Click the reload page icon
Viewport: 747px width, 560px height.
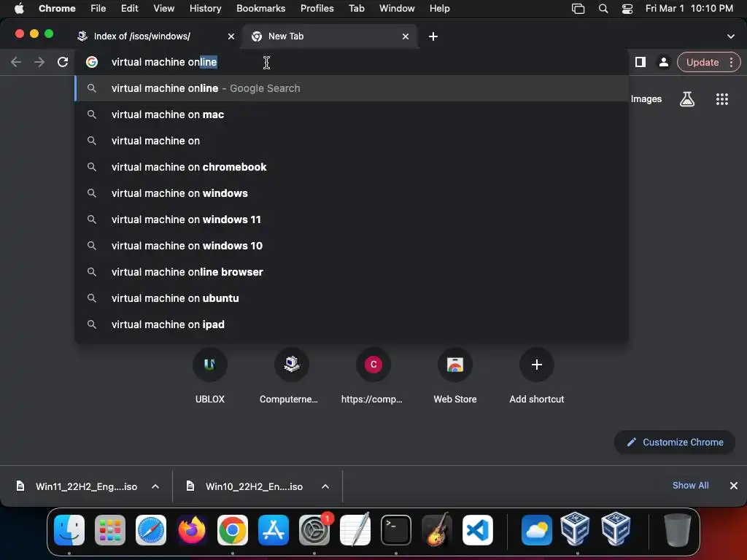(x=63, y=62)
